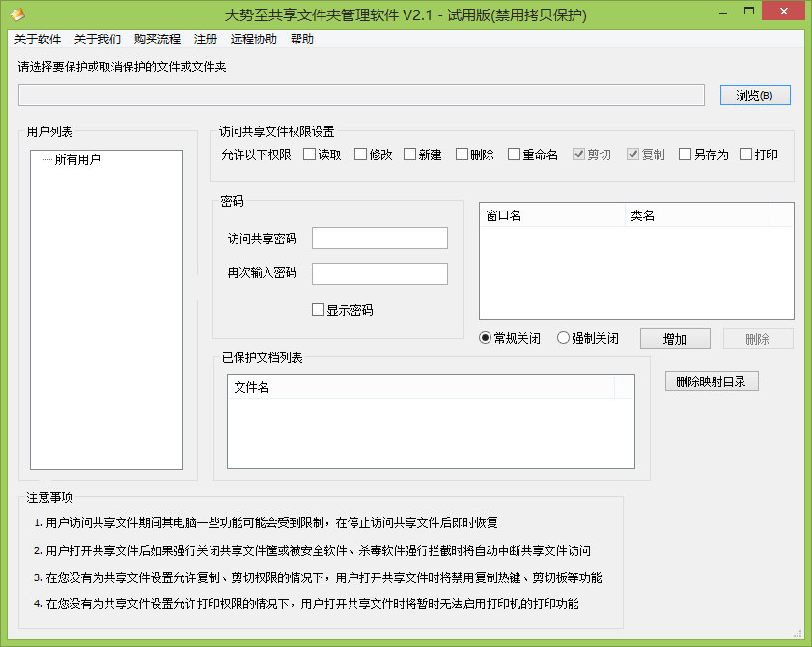Check the 重命名 (rename) permission box
Screen dimensions: 812x647
click(x=514, y=154)
